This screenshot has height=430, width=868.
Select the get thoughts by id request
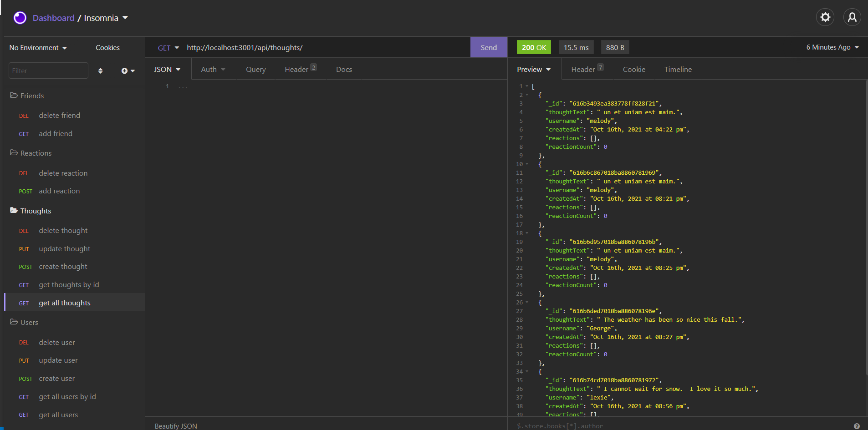pos(74,285)
